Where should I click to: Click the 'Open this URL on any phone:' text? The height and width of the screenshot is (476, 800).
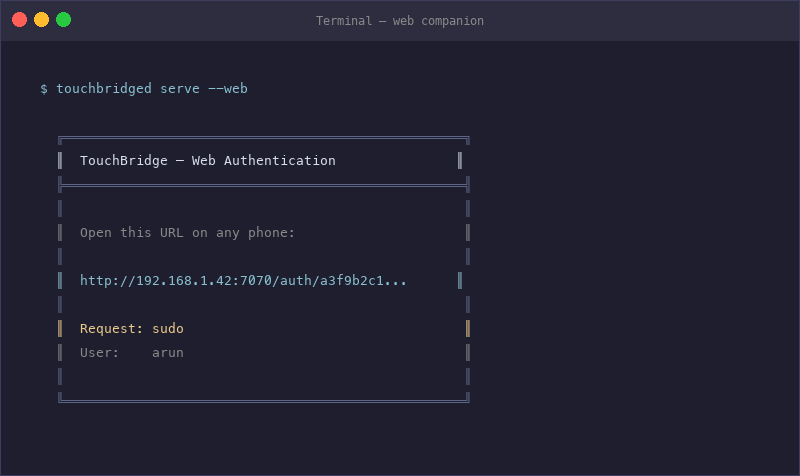tap(187, 233)
